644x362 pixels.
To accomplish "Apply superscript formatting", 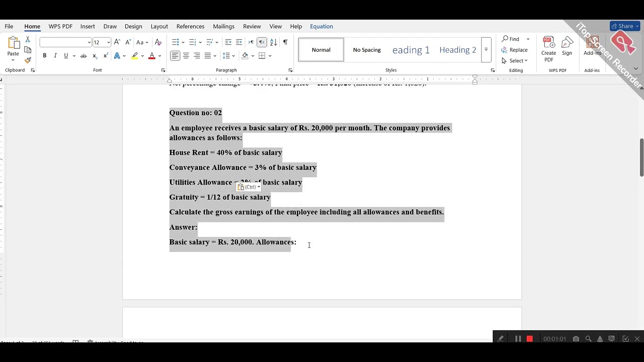I will click(x=105, y=56).
